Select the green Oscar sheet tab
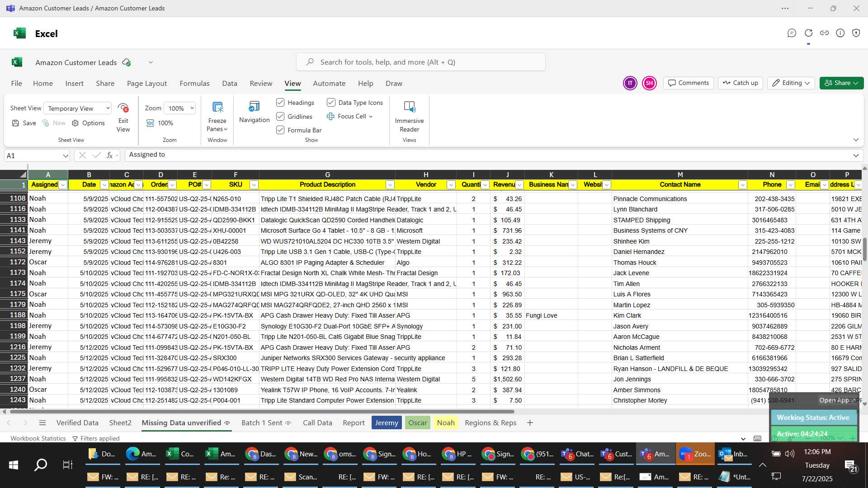868x488 pixels. pos(417,423)
